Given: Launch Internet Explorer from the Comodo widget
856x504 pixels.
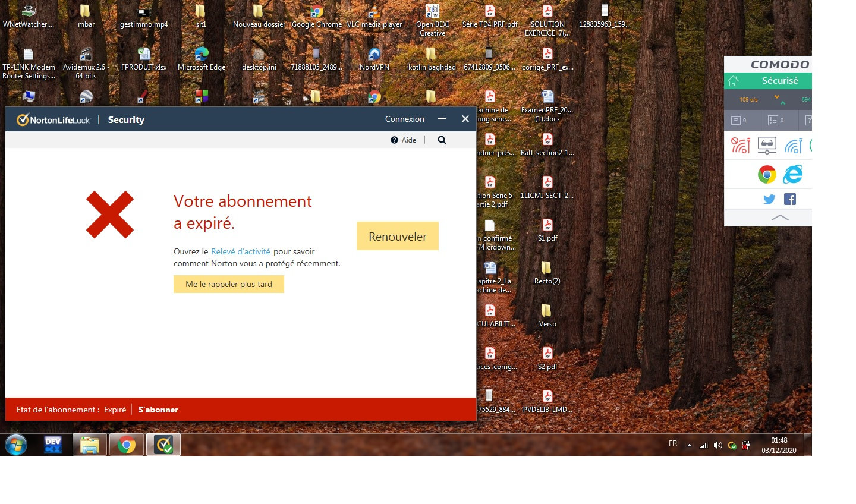Looking at the screenshot, I should [x=792, y=174].
